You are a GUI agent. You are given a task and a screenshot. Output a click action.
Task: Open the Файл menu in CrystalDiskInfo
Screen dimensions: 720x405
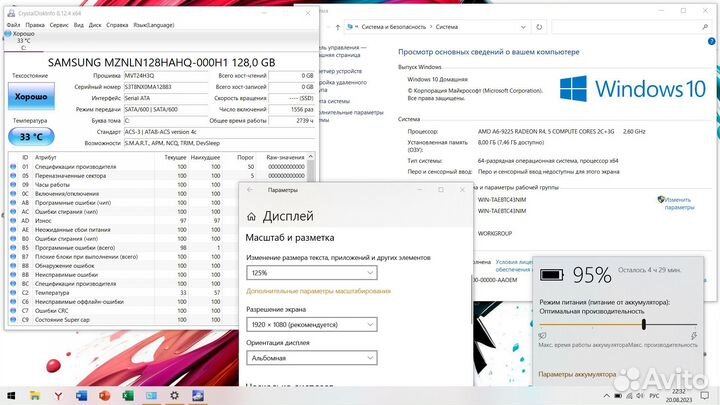[13, 25]
